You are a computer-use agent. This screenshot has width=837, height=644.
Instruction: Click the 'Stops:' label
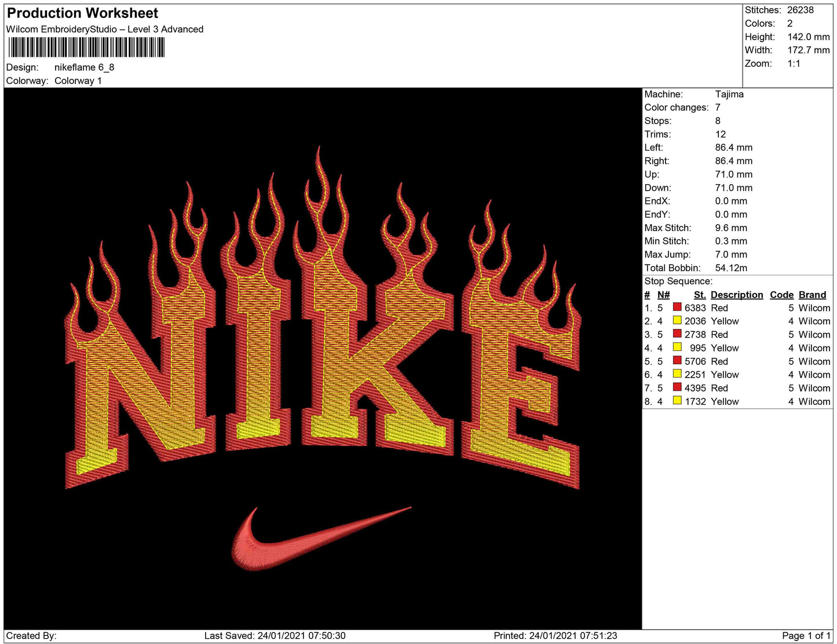pyautogui.click(x=658, y=120)
